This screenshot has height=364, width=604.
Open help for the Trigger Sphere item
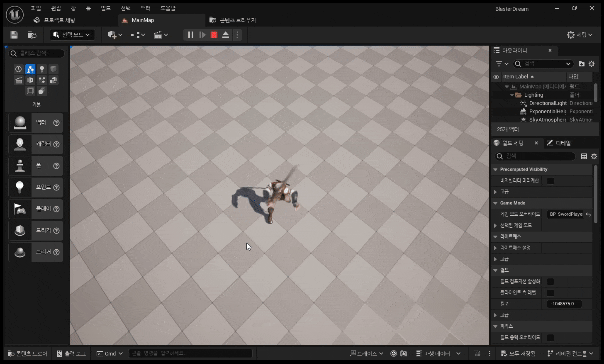tap(56, 252)
